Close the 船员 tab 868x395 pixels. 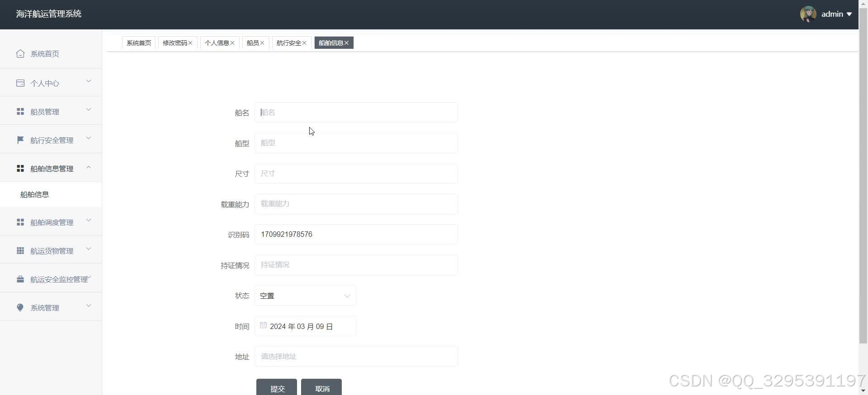click(x=262, y=43)
